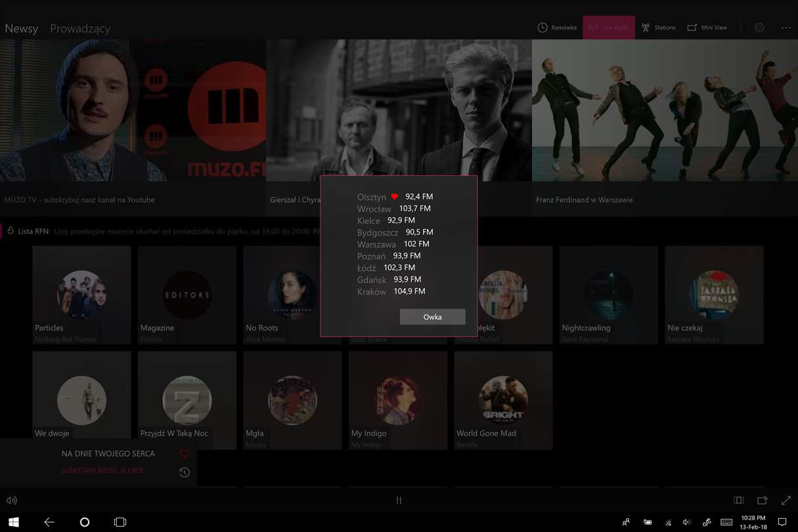Select Poznań 93,9 FM frequency
Image resolution: width=798 pixels, height=532 pixels.
(389, 255)
